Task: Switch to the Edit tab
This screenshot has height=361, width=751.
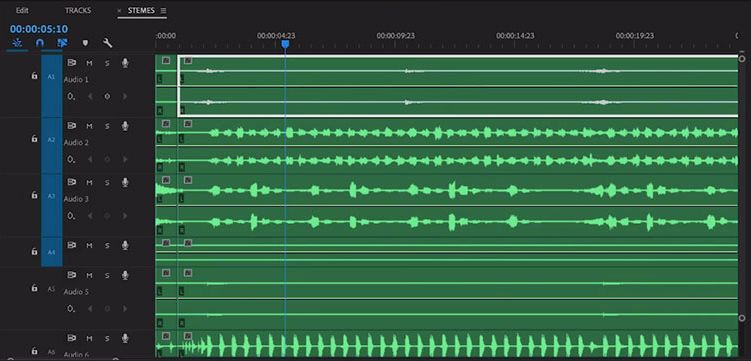Action: coord(22,11)
